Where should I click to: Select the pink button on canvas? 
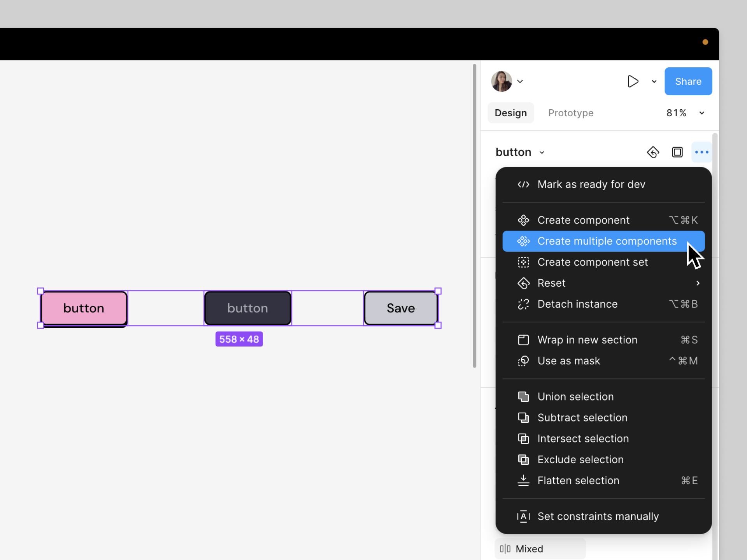coord(84,308)
